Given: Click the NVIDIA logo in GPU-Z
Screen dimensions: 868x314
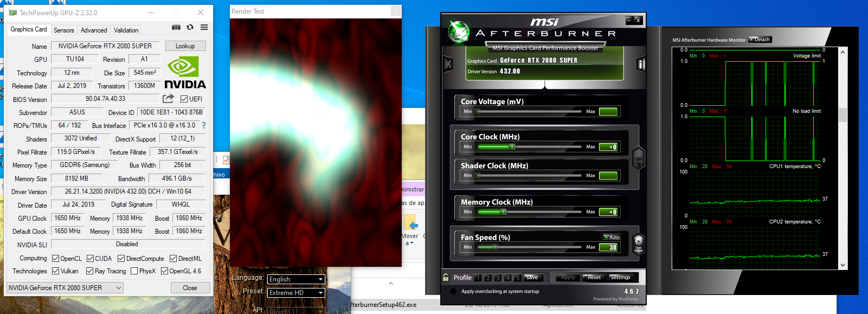Looking at the screenshot, I should point(185,73).
